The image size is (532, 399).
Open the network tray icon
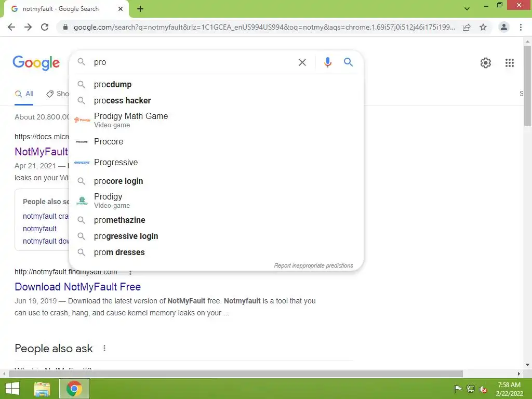point(471,389)
